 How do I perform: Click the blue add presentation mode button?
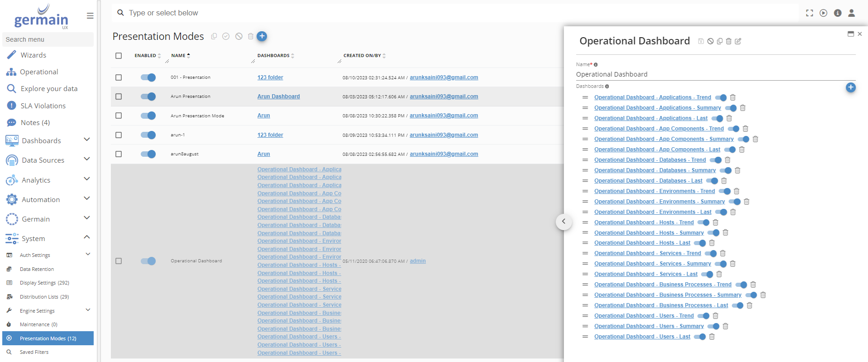pos(262,36)
